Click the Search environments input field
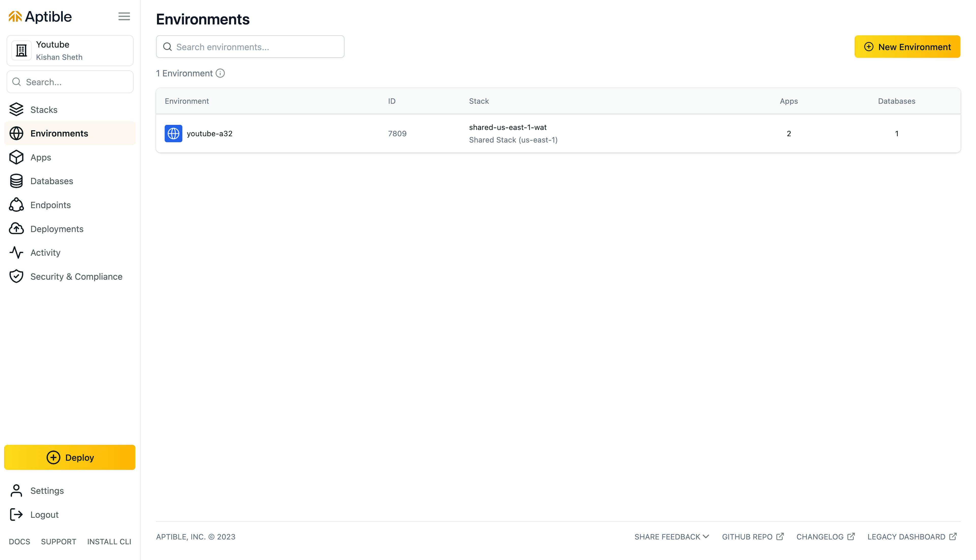The height and width of the screenshot is (560, 976). pyautogui.click(x=250, y=47)
